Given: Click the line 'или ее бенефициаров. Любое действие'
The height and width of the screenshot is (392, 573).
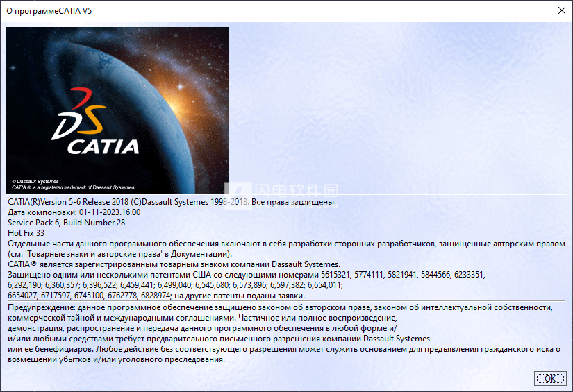Looking at the screenshot, I should pos(284,349).
